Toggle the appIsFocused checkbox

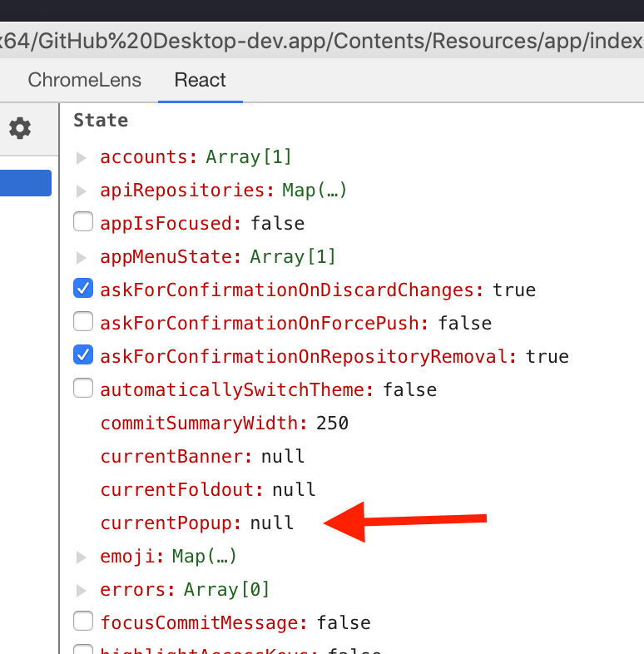(83, 221)
